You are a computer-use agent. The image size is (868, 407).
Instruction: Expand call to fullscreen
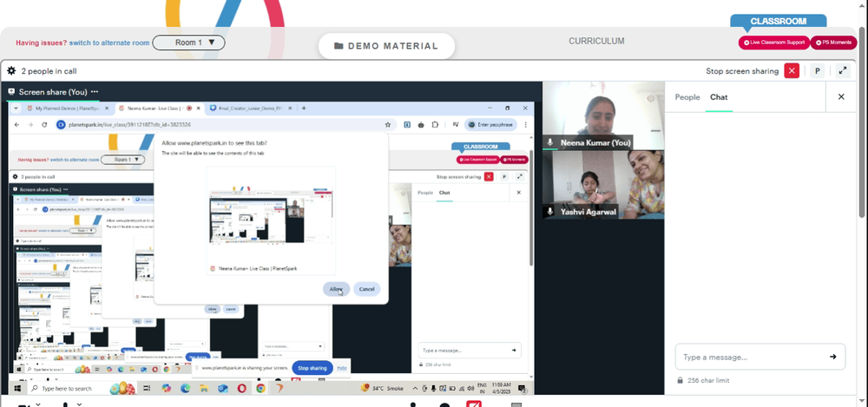pyautogui.click(x=843, y=71)
